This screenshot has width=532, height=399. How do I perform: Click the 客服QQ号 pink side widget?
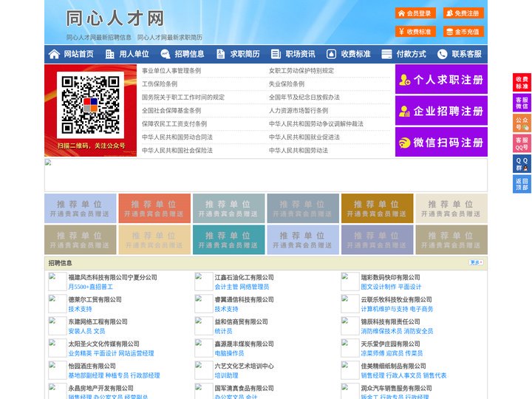(x=522, y=143)
